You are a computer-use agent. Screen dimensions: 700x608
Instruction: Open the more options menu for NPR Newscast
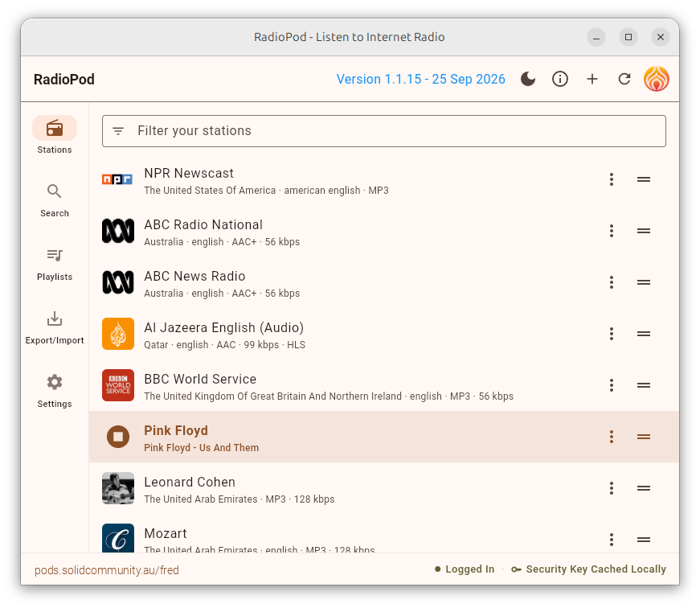coord(612,179)
